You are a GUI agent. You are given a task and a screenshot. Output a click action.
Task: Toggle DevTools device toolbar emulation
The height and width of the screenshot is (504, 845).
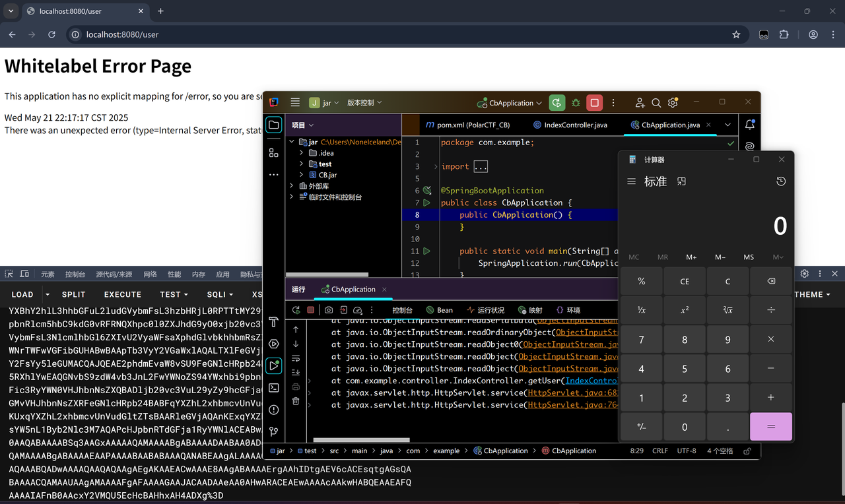tap(24, 274)
